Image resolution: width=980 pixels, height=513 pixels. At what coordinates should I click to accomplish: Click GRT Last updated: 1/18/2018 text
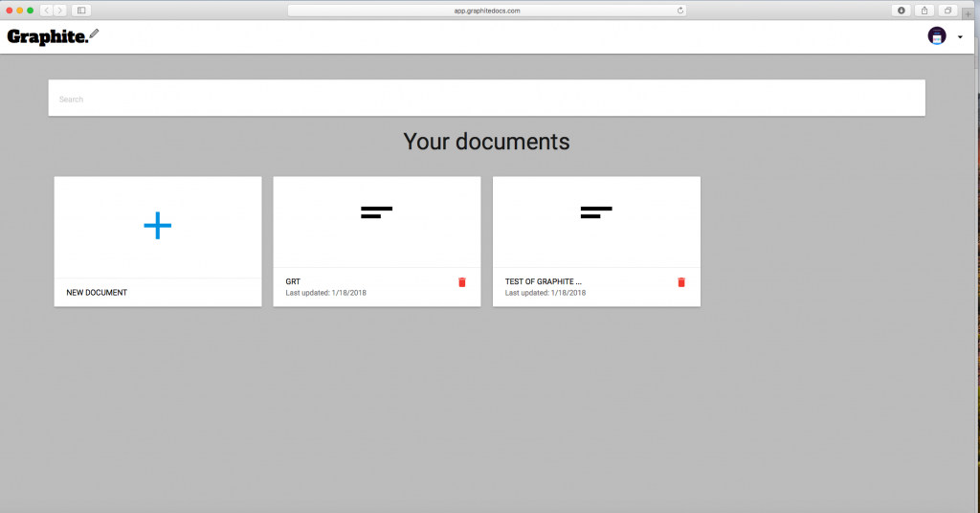[325, 293]
